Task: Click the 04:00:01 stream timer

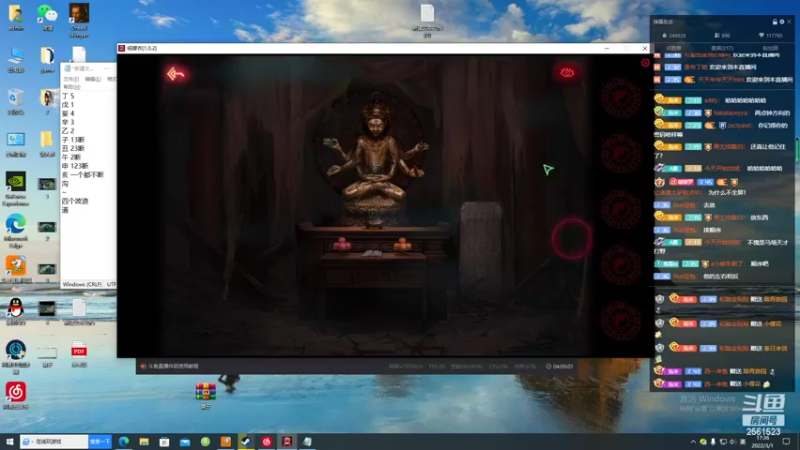Action: [560, 366]
